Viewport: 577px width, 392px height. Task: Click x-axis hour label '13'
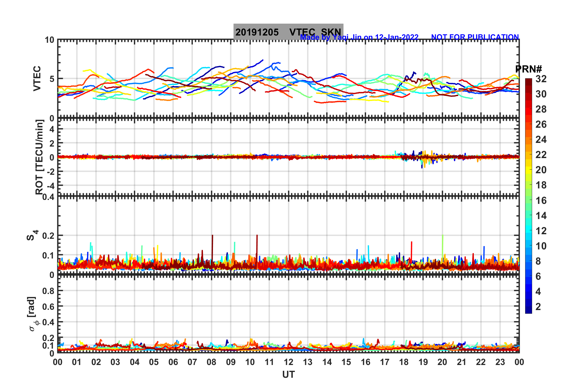308,362
